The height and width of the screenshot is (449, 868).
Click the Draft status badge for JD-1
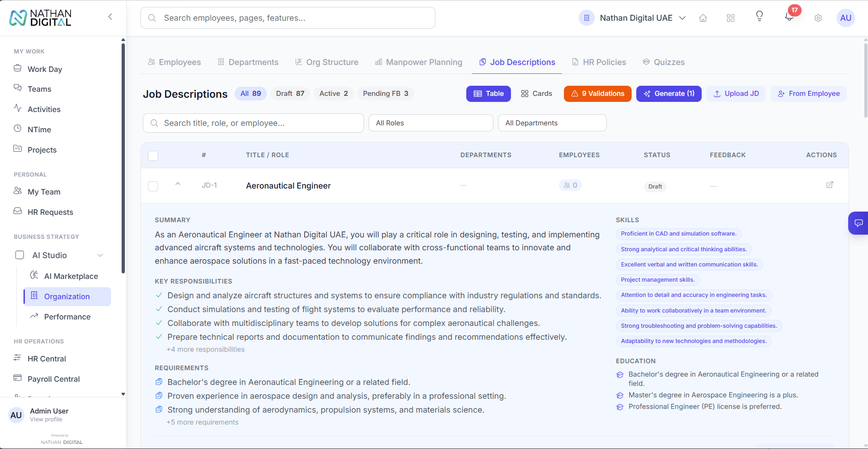[655, 186]
